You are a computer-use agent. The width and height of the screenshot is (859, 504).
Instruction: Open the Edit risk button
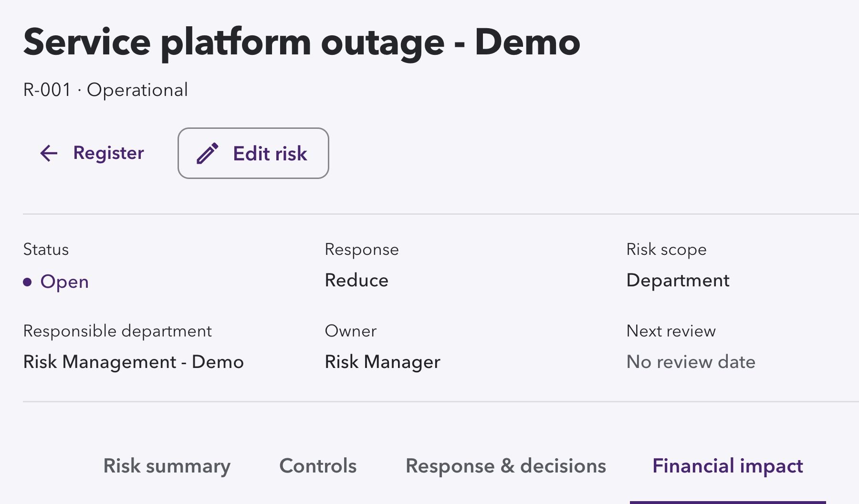click(253, 153)
